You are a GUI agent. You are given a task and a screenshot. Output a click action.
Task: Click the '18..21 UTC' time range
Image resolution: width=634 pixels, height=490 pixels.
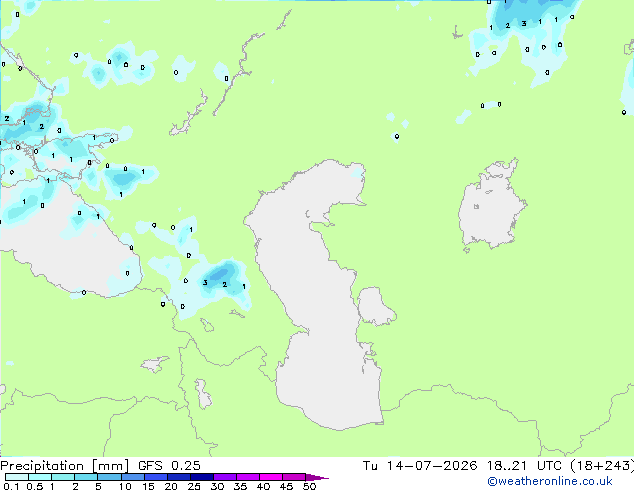[x=524, y=466]
